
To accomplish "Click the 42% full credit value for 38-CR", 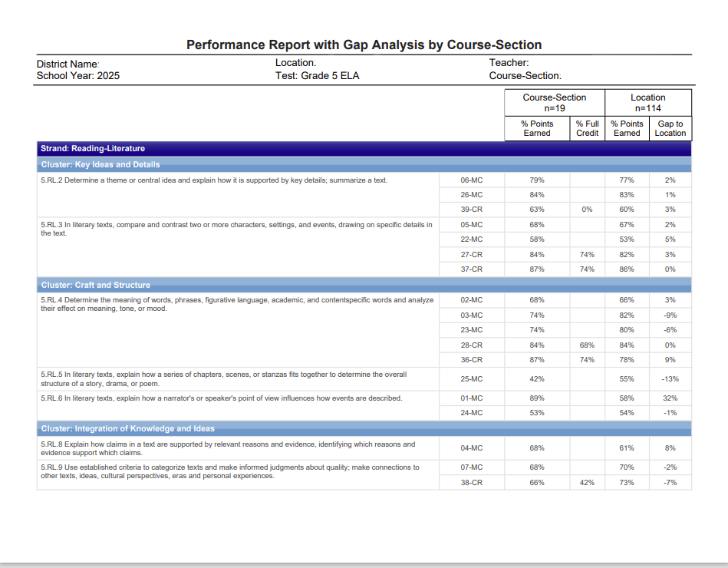I will [x=587, y=483].
